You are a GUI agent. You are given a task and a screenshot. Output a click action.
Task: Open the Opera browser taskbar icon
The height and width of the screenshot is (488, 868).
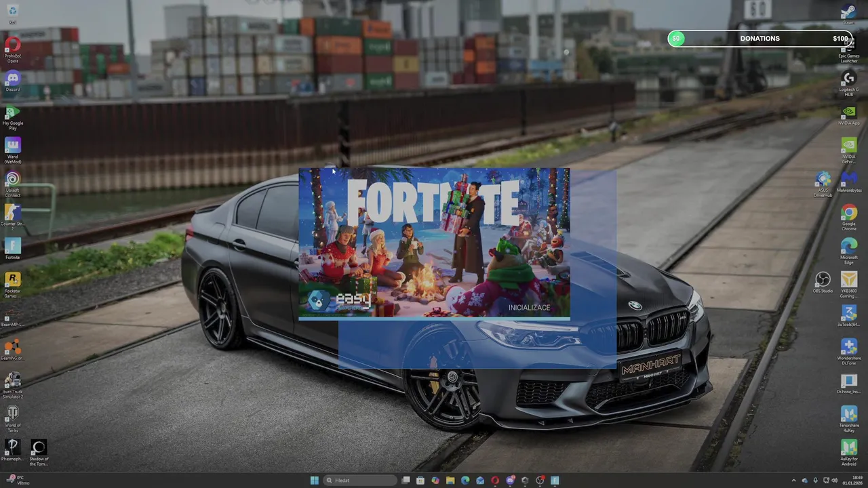(495, 481)
